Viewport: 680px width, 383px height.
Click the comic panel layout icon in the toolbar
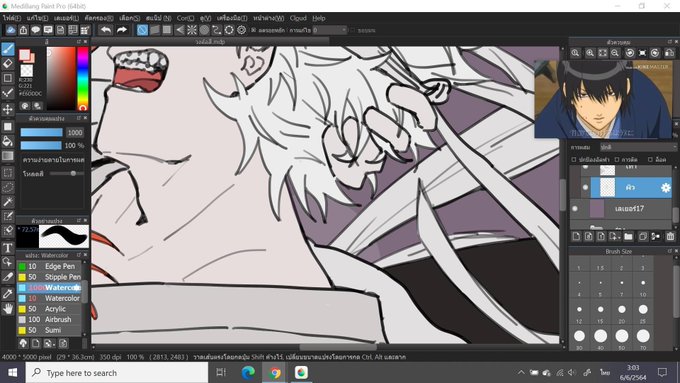point(73,30)
